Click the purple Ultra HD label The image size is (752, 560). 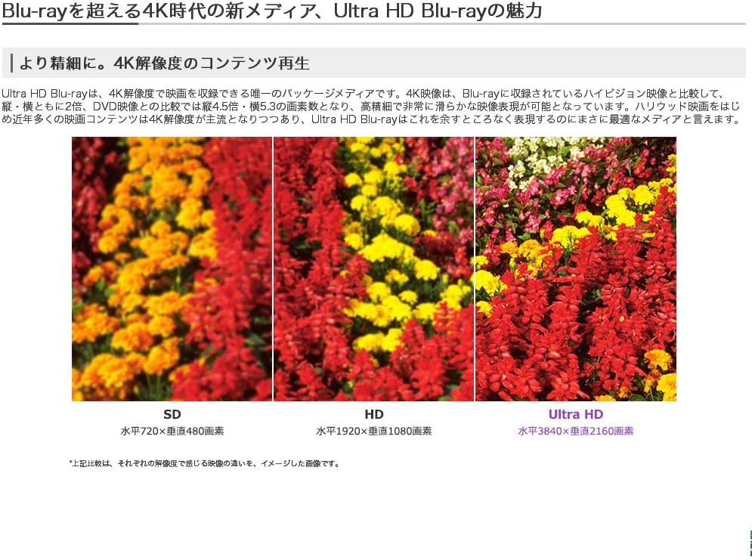click(x=575, y=414)
